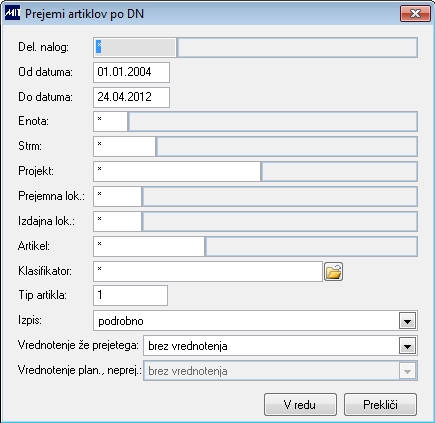The width and height of the screenshot is (435, 423).
Task: Open the Vrednotenje že prejetega dropdown
Action: tap(407, 346)
